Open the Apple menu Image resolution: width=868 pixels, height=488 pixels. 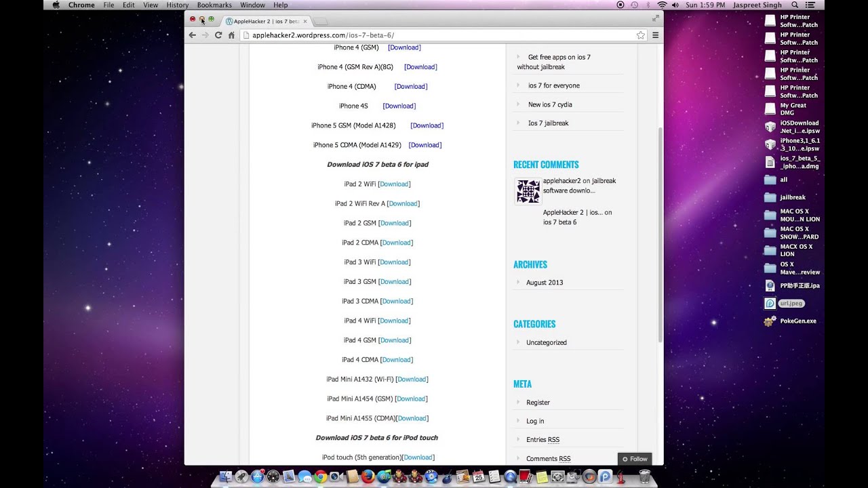point(56,5)
